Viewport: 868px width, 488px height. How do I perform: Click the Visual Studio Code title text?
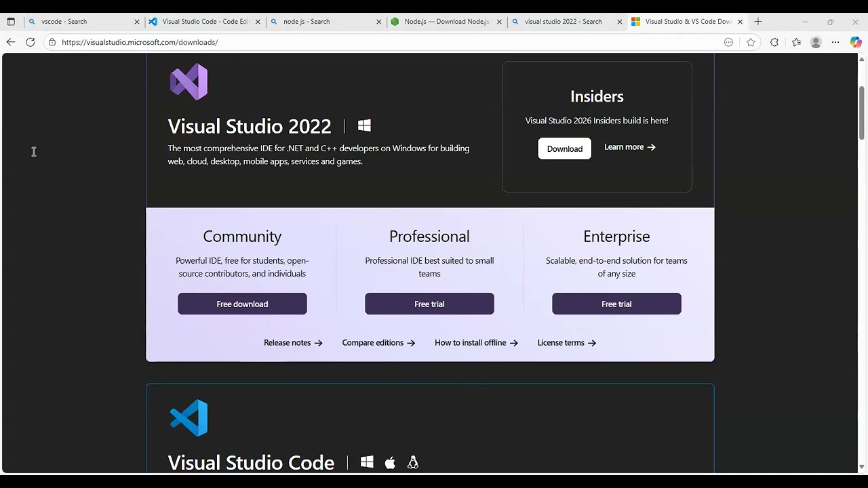tap(251, 462)
